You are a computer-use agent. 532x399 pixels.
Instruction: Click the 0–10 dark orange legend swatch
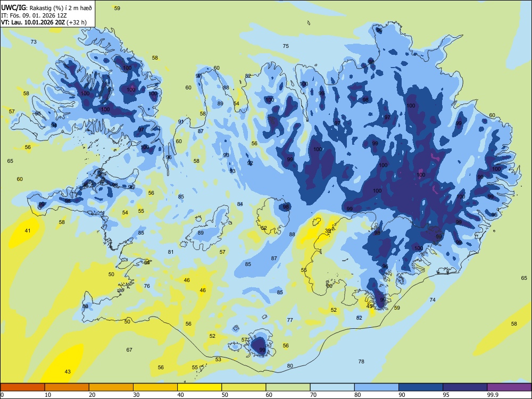[23, 387]
